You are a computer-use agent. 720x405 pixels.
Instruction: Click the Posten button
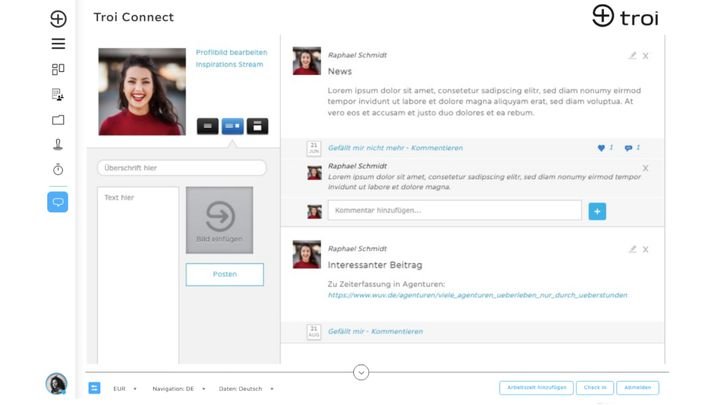(225, 274)
